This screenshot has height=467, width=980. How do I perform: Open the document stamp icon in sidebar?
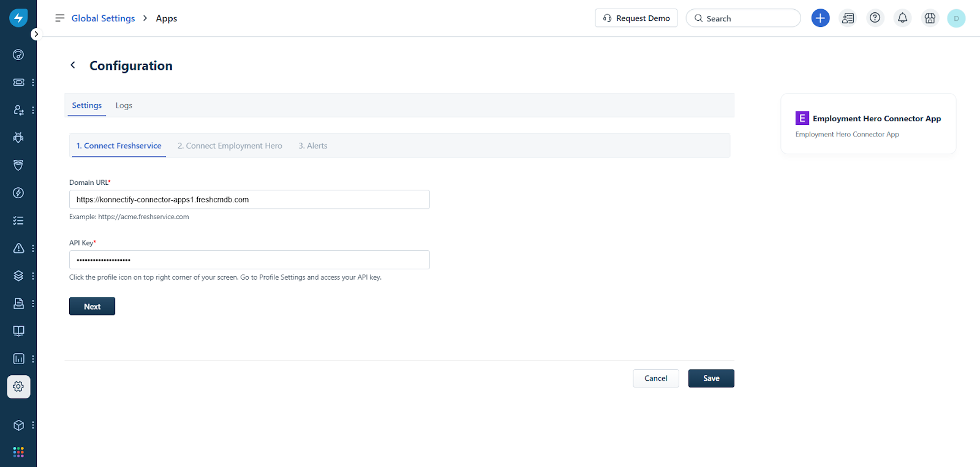(x=18, y=304)
